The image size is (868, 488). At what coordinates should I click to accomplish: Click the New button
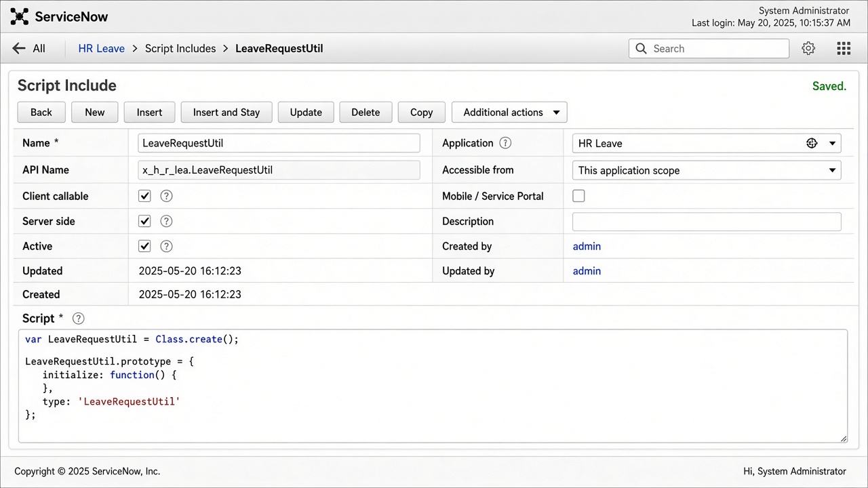click(x=95, y=113)
